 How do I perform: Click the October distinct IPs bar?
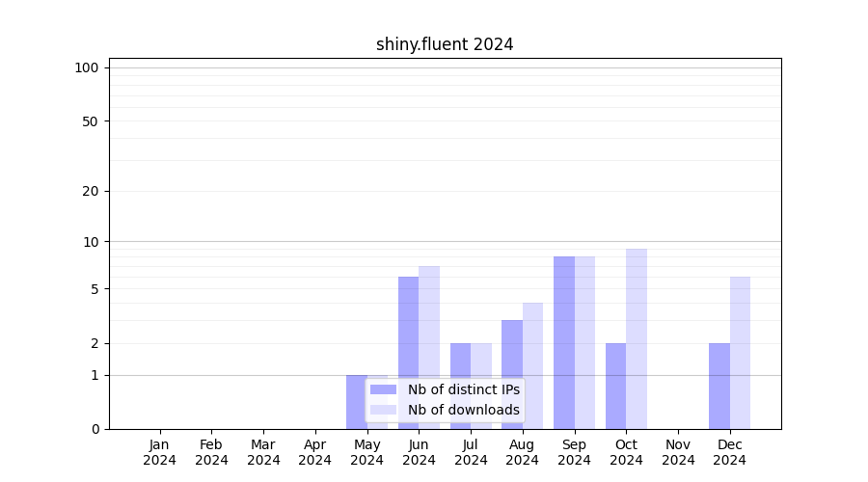(x=615, y=386)
